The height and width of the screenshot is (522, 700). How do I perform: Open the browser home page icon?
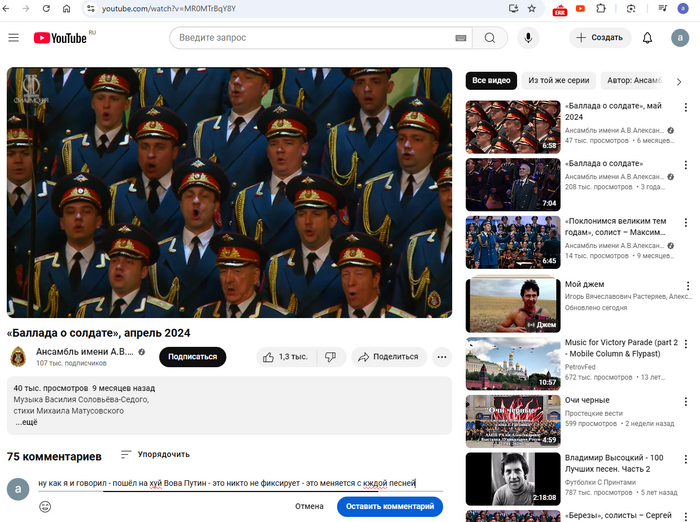point(67,8)
